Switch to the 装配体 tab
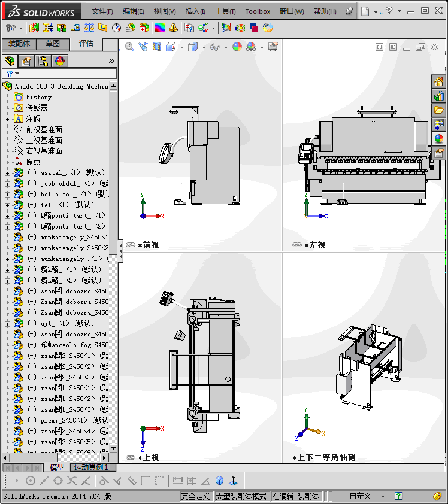448x504 pixels. [19, 44]
